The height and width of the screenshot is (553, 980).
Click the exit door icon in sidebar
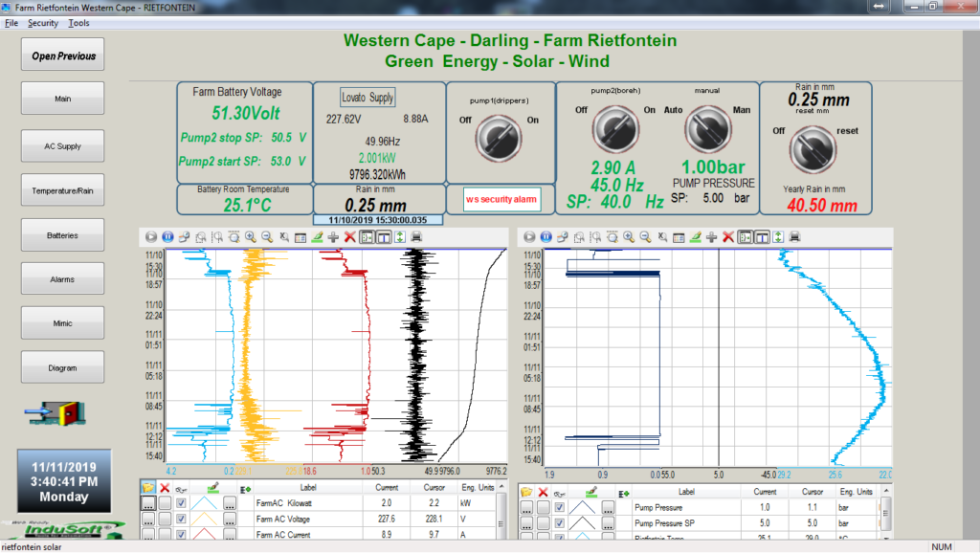pos(56,413)
